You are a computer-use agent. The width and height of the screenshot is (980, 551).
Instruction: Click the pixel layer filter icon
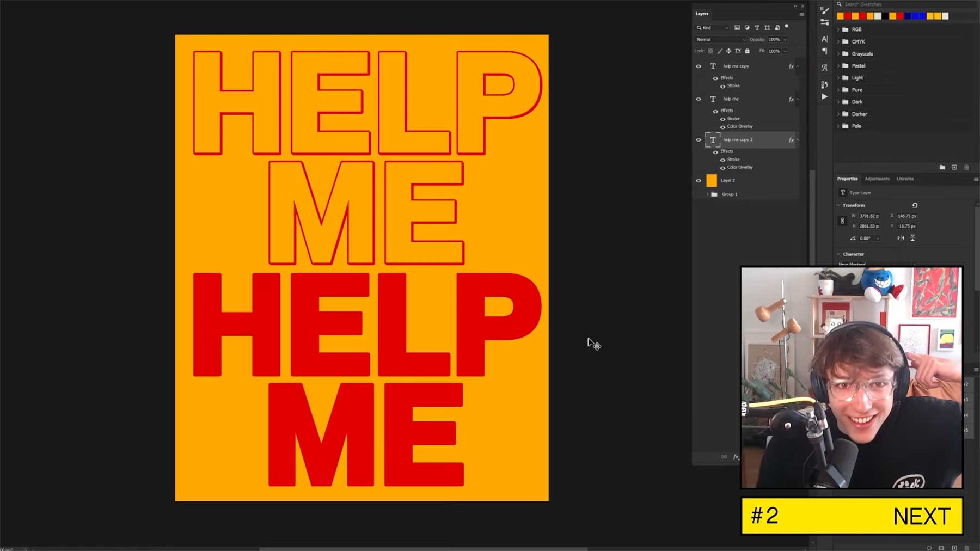pyautogui.click(x=737, y=28)
